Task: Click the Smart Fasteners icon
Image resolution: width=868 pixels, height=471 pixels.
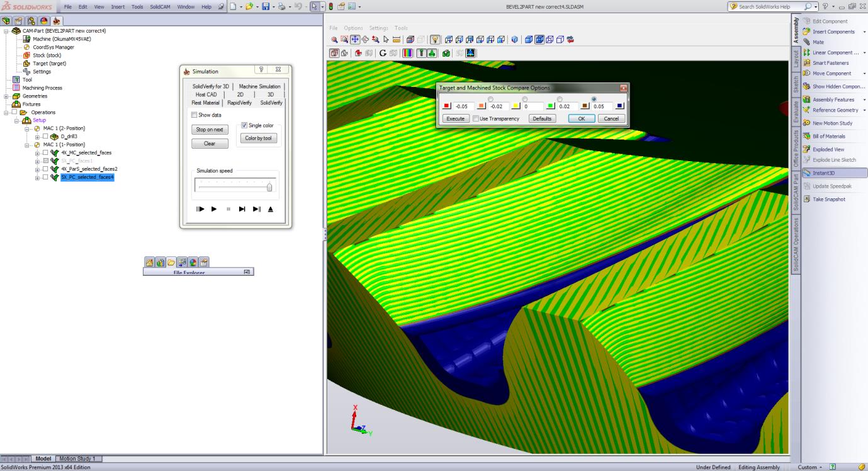Action: tap(807, 63)
